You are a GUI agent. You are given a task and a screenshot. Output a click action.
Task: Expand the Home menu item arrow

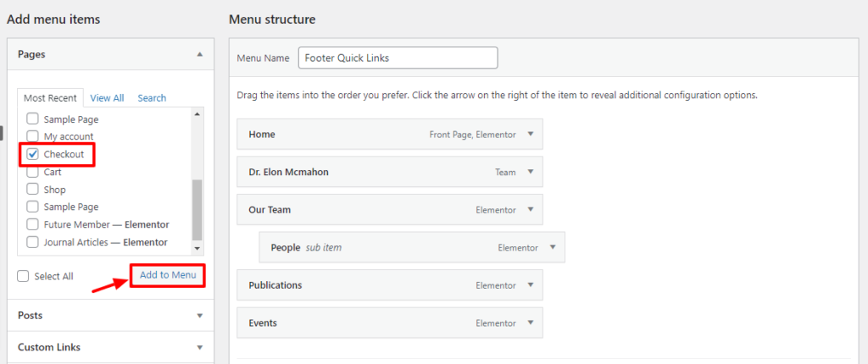click(x=530, y=134)
